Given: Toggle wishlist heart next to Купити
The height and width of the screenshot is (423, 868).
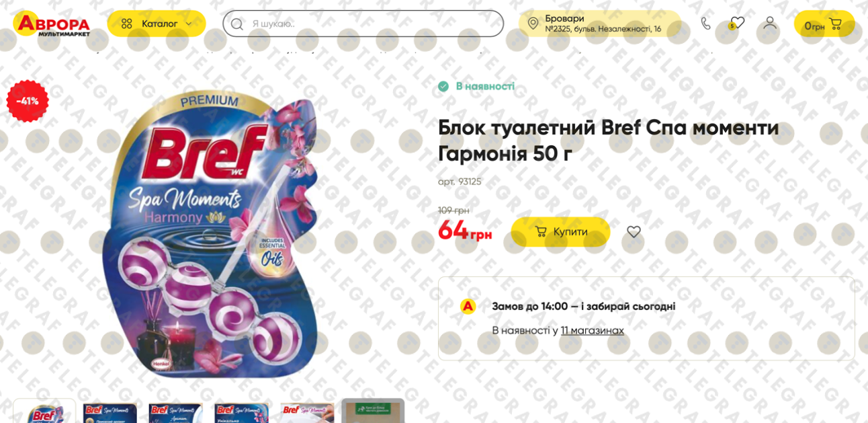Looking at the screenshot, I should [634, 231].
